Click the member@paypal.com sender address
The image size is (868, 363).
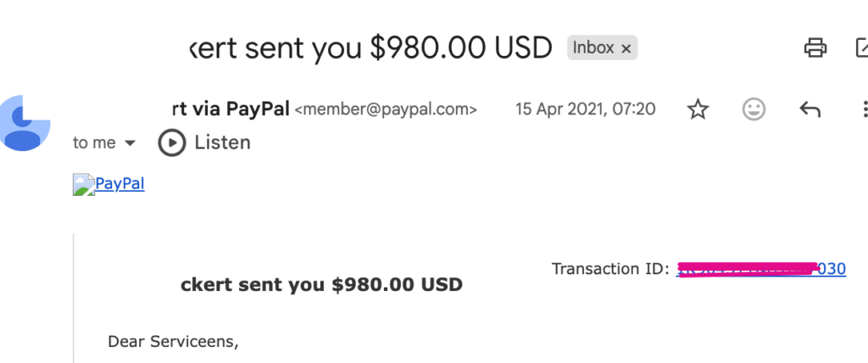click(385, 109)
